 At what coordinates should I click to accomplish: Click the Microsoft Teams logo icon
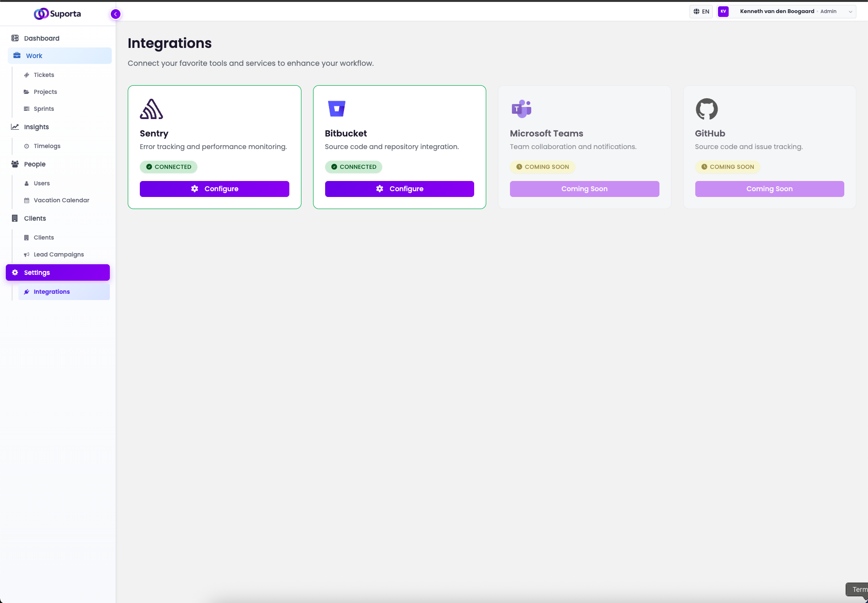[521, 109]
